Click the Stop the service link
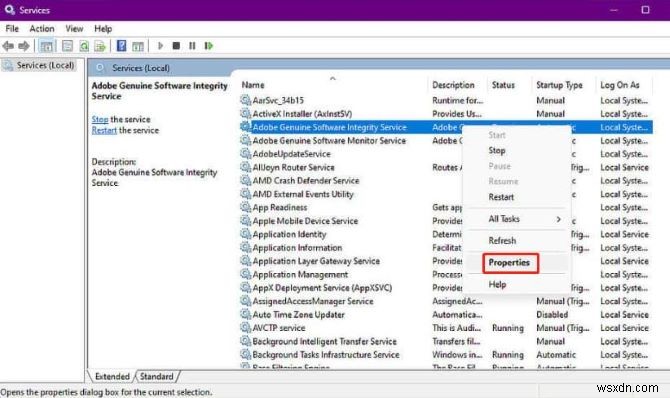670x398 pixels. coord(100,119)
